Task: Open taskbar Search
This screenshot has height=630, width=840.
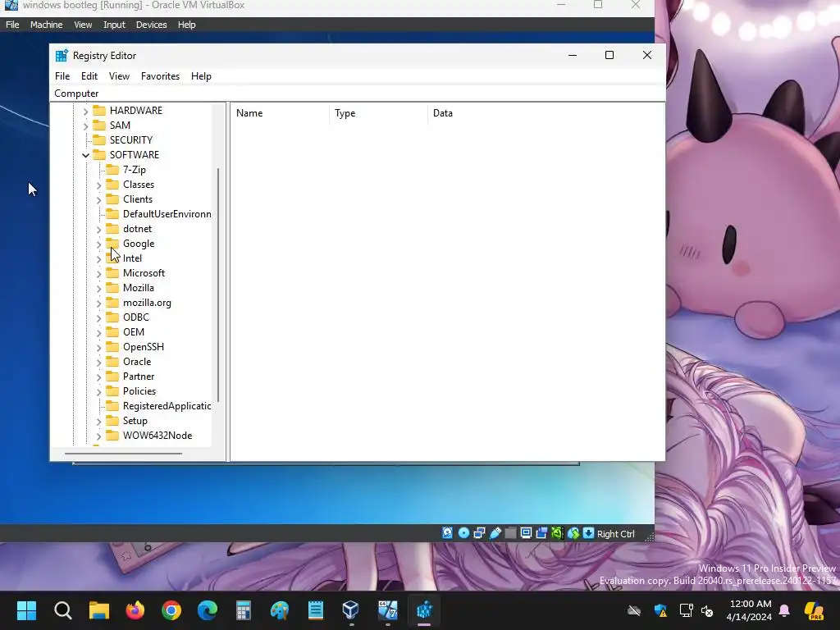Action: 62,610
